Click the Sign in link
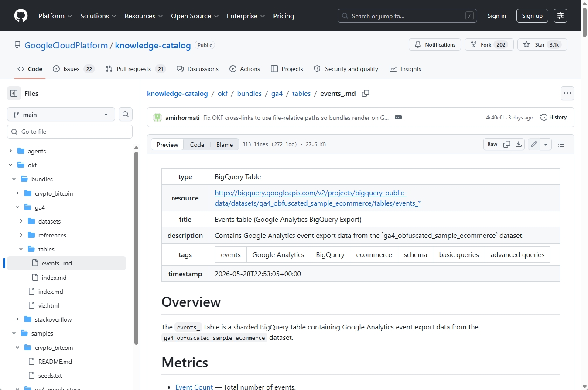 [496, 16]
